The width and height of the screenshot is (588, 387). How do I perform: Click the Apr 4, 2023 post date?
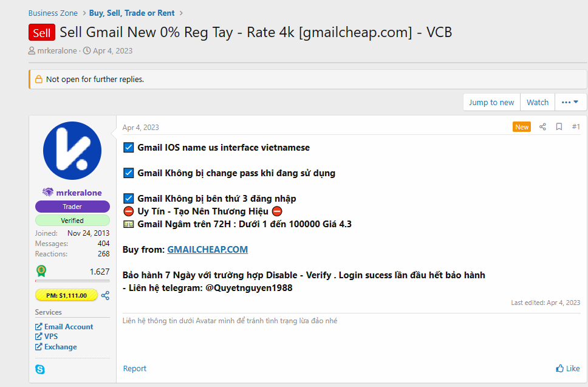point(141,128)
